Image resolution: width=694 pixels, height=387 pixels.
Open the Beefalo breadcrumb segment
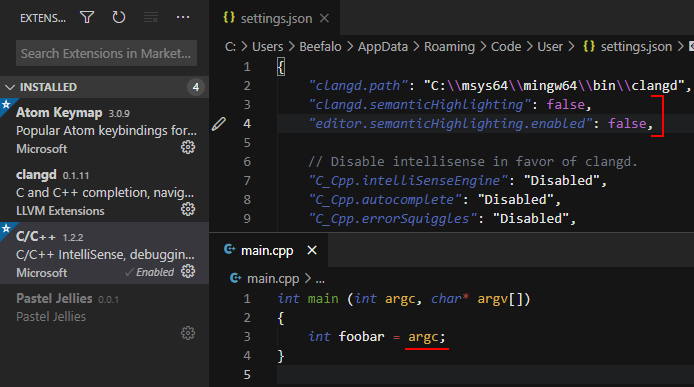[320, 46]
